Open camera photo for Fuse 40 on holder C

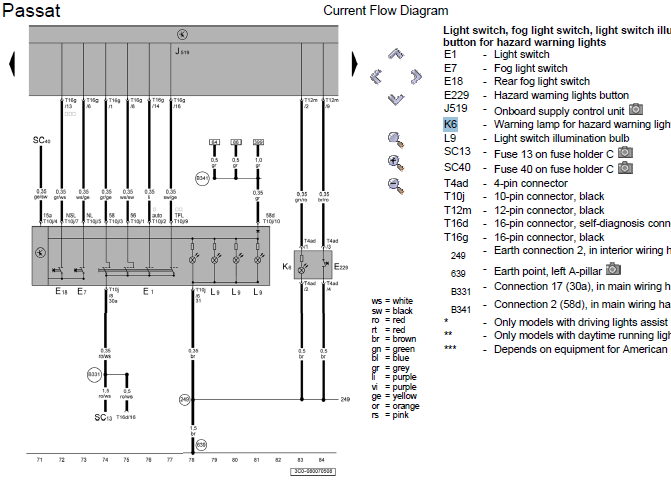[625, 168]
